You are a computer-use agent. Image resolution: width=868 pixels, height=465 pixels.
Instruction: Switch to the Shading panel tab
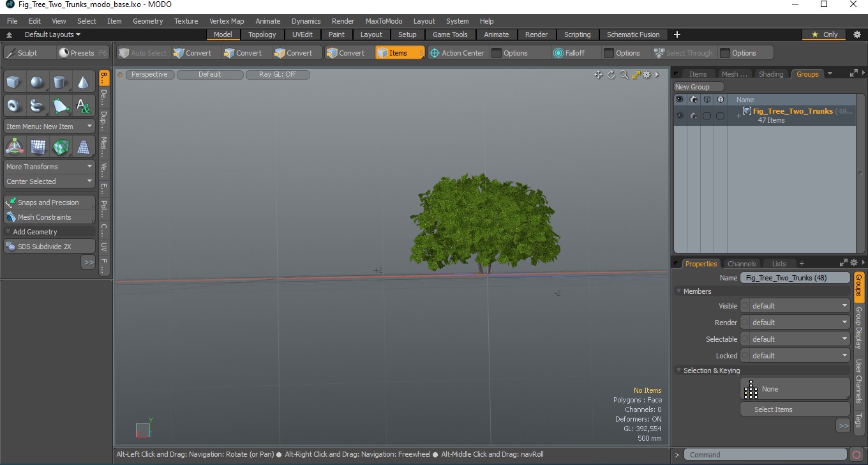click(770, 74)
